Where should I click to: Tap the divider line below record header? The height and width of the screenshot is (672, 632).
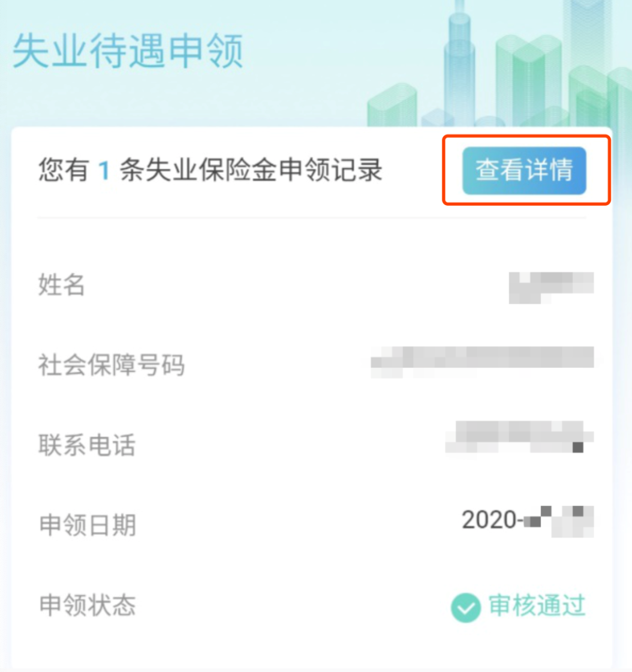pos(312,218)
